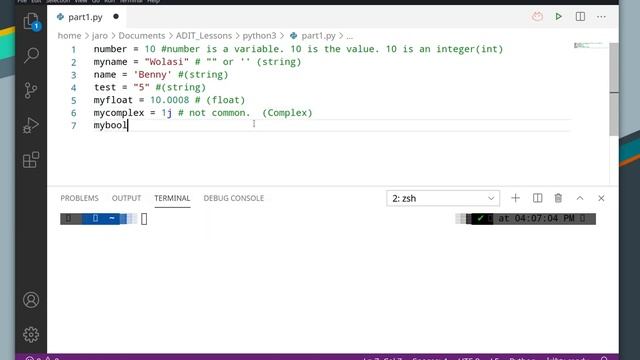Click 'jaro' in the breadcrumb path
The height and width of the screenshot is (360, 640).
point(100,36)
